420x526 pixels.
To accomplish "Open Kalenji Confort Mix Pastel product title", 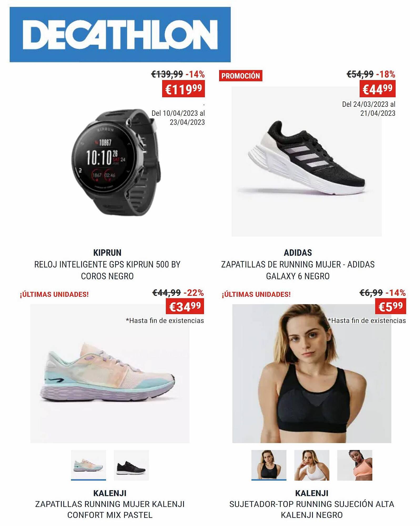I will 110,509.
